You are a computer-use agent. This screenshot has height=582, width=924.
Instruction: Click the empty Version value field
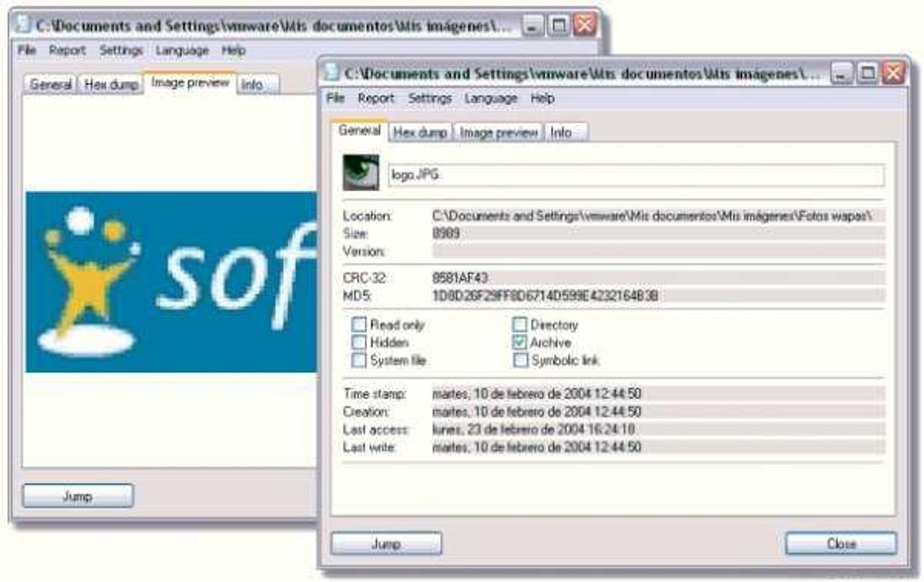point(659,252)
